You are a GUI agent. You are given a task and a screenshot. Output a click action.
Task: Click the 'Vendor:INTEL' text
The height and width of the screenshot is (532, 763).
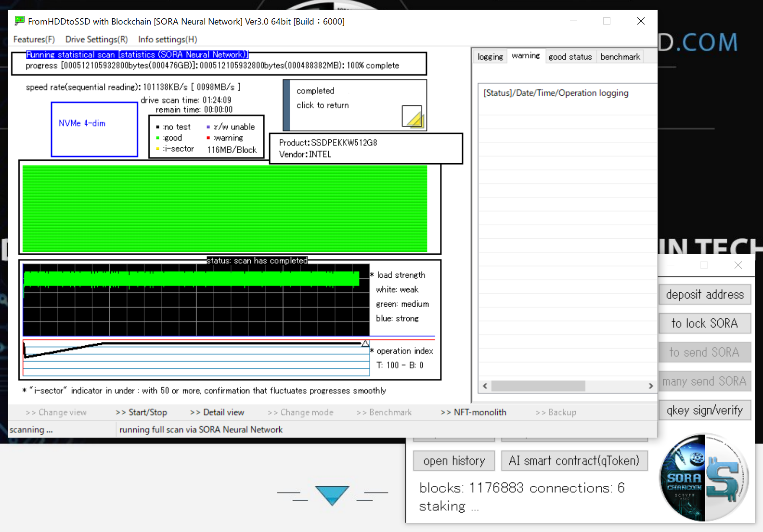pos(305,155)
